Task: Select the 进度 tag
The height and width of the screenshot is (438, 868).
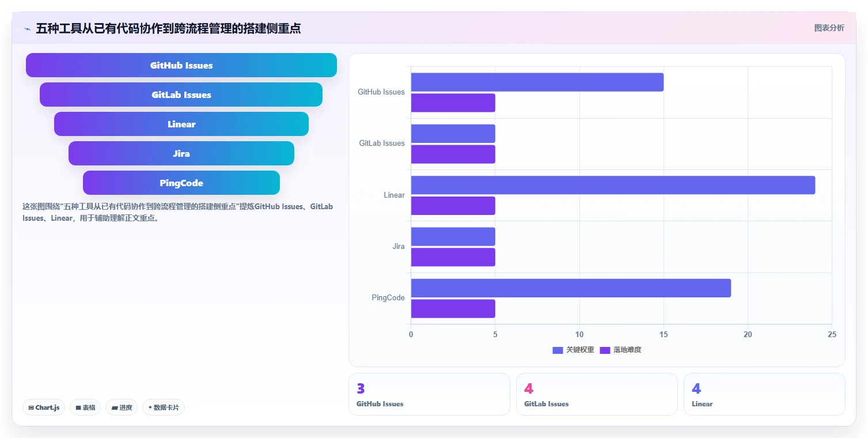Action: pyautogui.click(x=122, y=407)
